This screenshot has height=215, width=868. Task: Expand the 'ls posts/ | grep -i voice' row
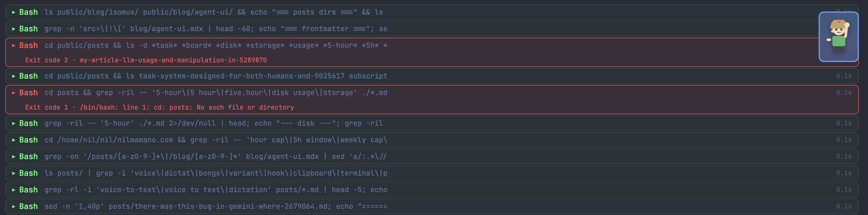[432, 173]
